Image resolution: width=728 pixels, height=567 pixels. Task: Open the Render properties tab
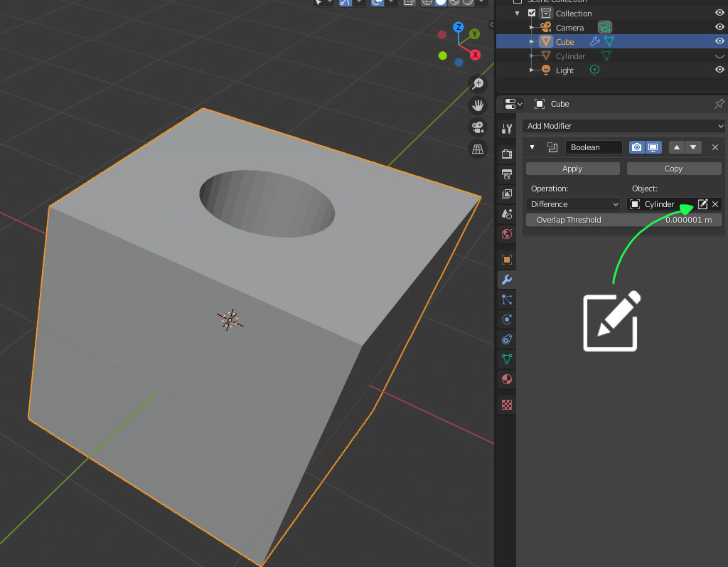[506, 154]
